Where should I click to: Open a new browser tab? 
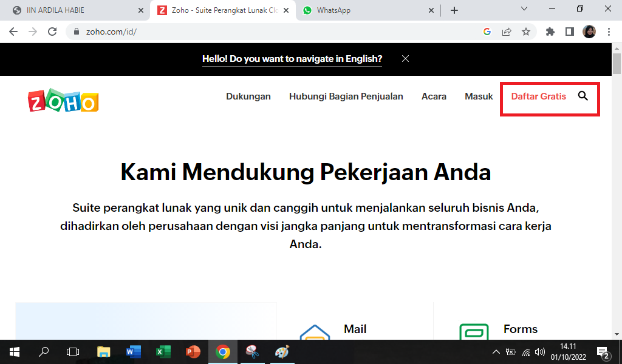[454, 10]
